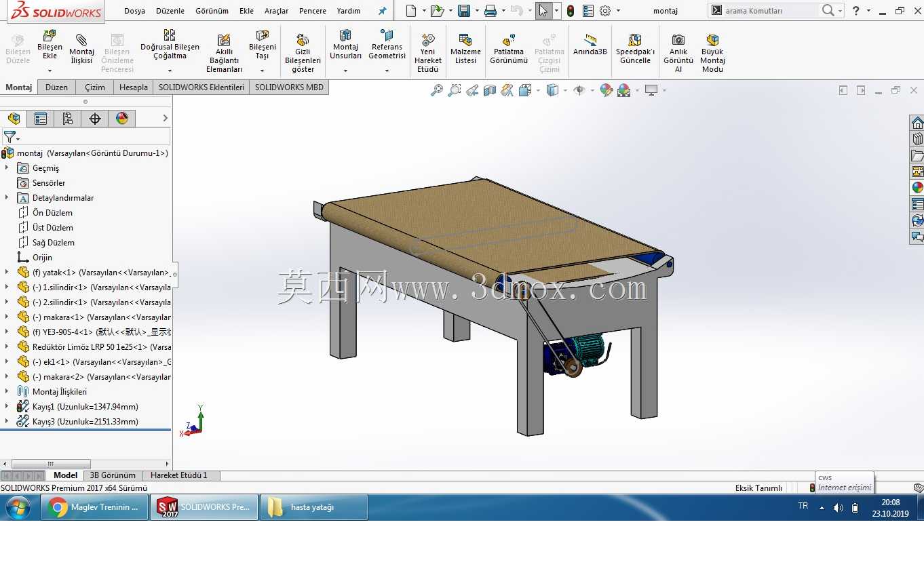The width and height of the screenshot is (924, 575).
Task: Click the volume speaker icon in system tray
Action: pyautogui.click(x=839, y=508)
